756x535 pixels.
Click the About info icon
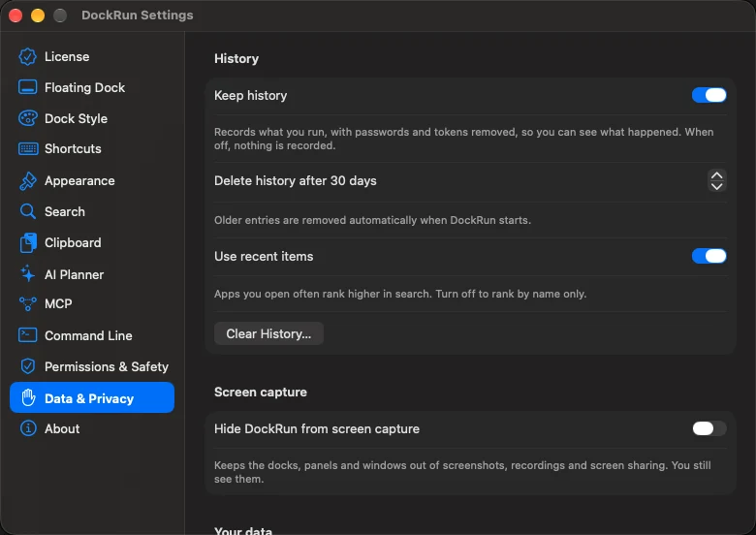[x=28, y=428]
